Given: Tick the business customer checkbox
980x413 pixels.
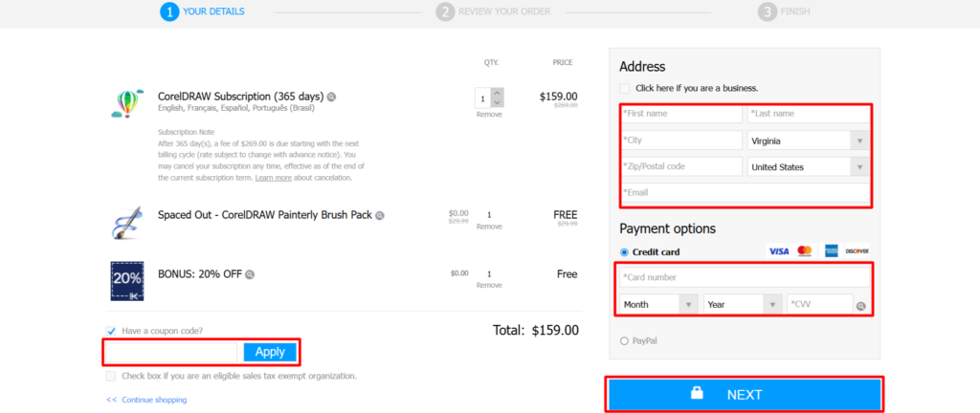Looking at the screenshot, I should coord(625,88).
